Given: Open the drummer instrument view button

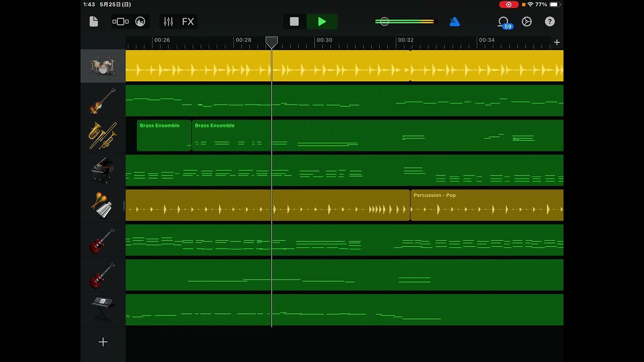Looking at the screenshot, I should [140, 22].
